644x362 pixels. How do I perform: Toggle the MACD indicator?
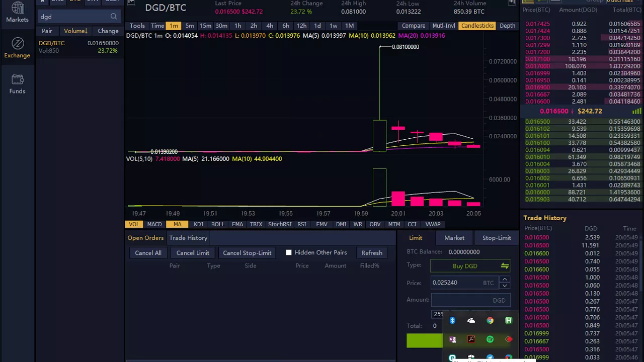(154, 224)
